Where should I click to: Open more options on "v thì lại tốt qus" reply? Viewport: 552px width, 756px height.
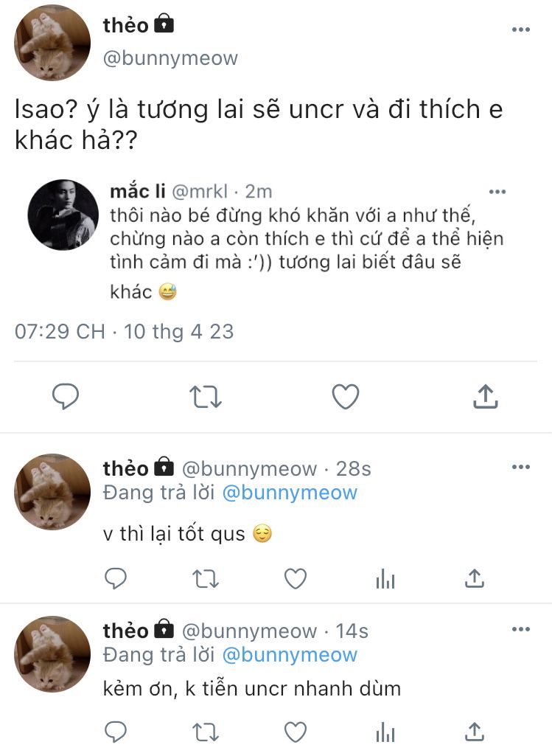pos(520,467)
